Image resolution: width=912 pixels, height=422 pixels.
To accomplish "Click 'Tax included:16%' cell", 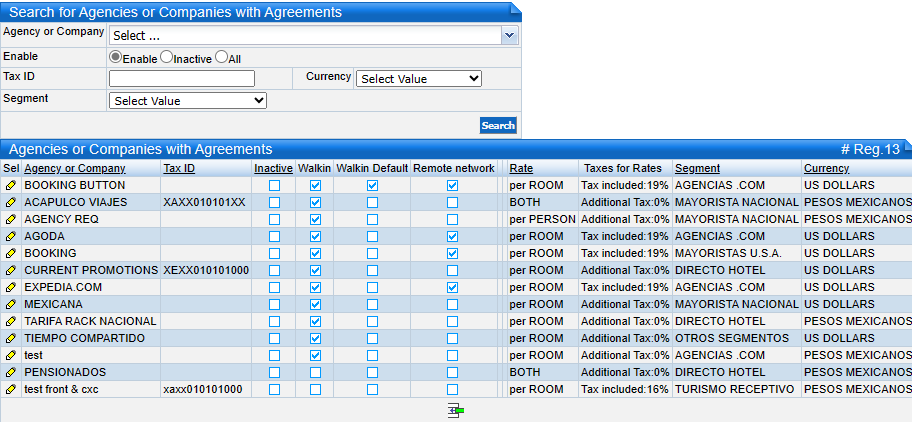I will pyautogui.click(x=625, y=389).
